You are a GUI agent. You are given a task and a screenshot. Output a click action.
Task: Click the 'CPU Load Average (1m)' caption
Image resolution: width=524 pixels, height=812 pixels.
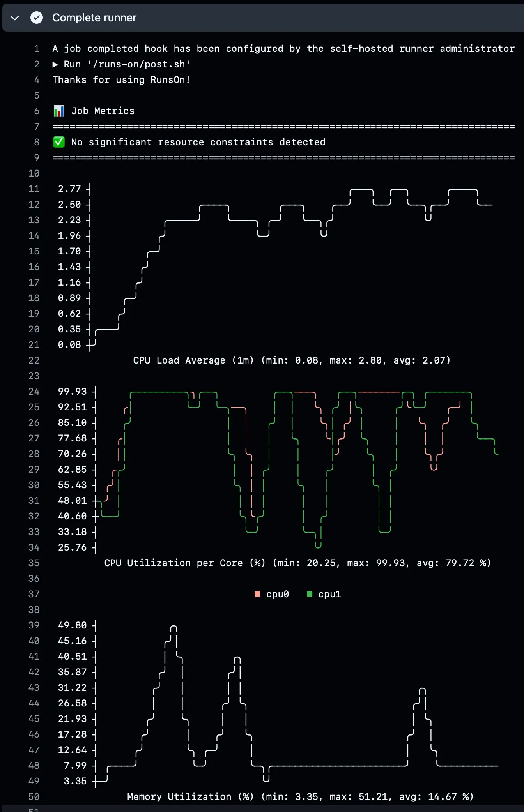click(193, 360)
